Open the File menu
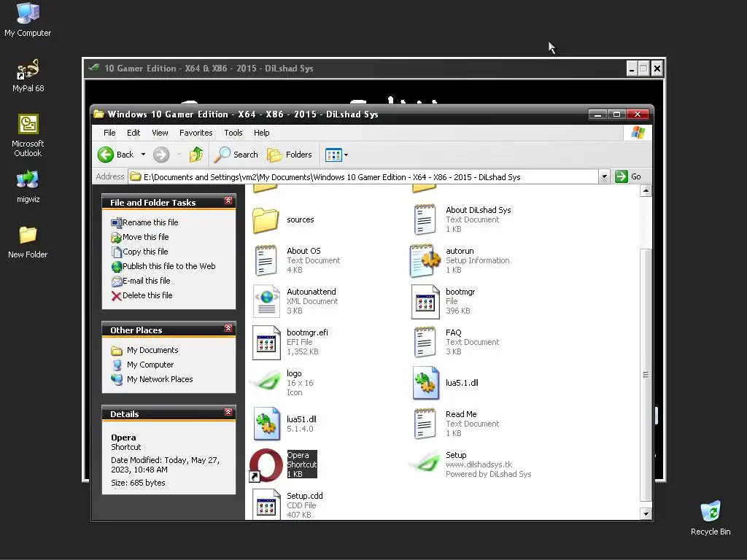Image resolution: width=747 pixels, height=560 pixels. point(109,133)
